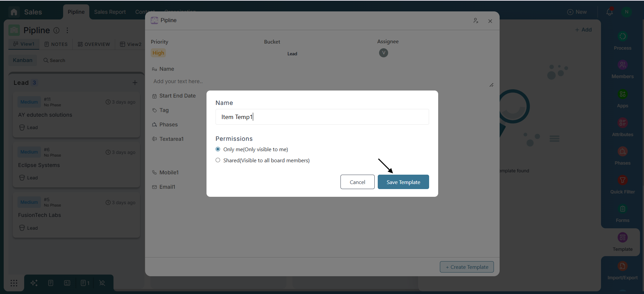Open the NOTES tab
644x294 pixels.
tap(56, 44)
